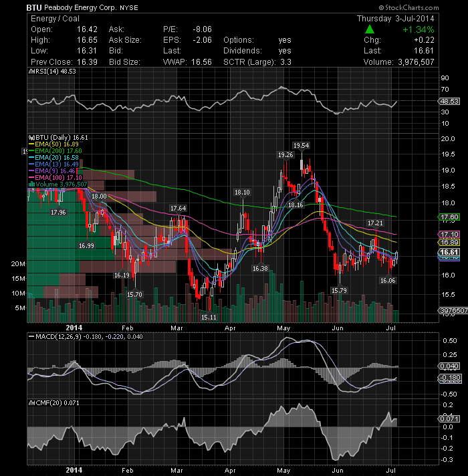
Task: Click the green 17.60 axis tag
Action: click(x=449, y=217)
